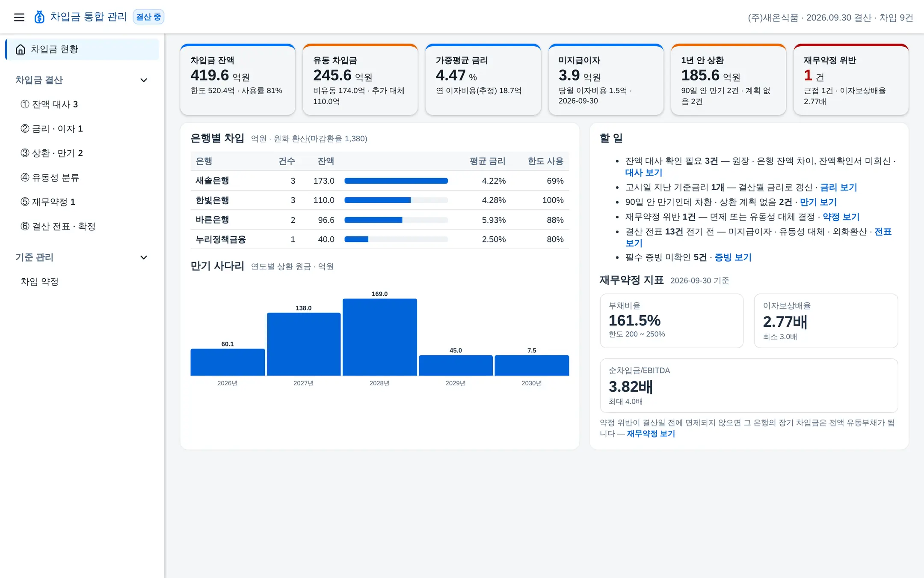Click the 한빛은행 balance progress bar
The width and height of the screenshot is (924, 578).
396,200
